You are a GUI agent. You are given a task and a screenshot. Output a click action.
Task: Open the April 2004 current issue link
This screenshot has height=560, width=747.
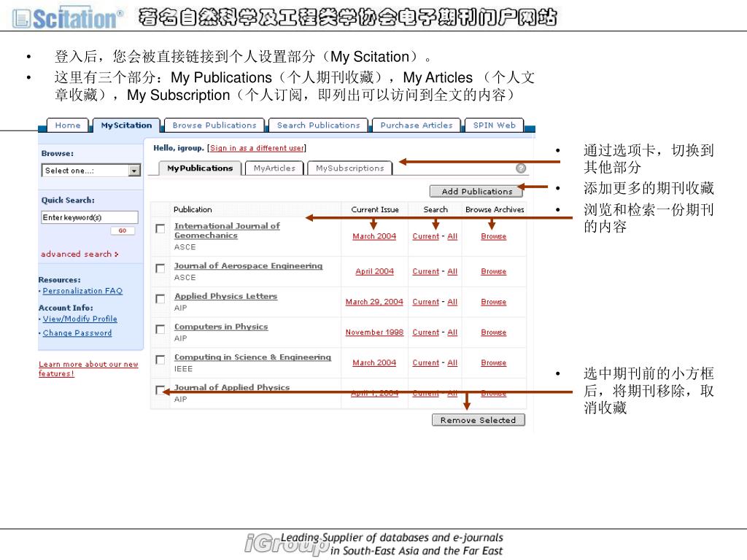click(374, 271)
